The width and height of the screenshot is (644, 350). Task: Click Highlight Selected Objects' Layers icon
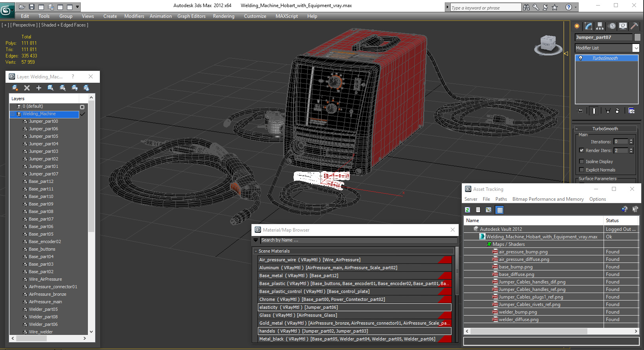click(63, 88)
